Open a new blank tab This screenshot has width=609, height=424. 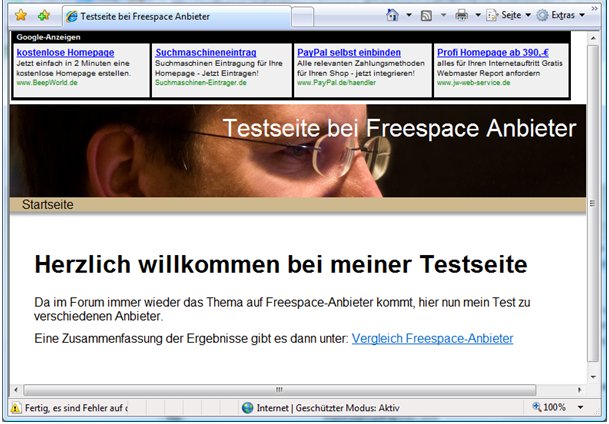[x=304, y=16]
